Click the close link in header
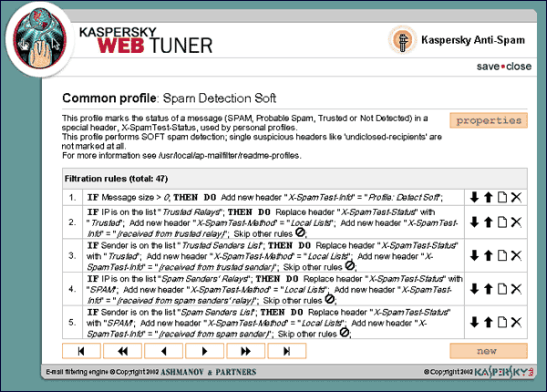547x392 pixels. pyautogui.click(x=519, y=67)
